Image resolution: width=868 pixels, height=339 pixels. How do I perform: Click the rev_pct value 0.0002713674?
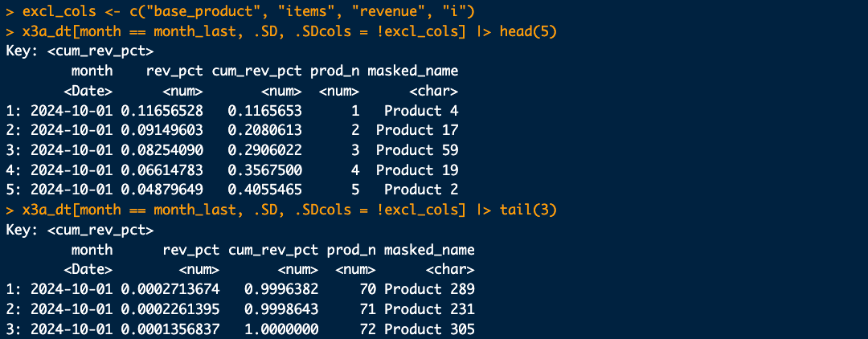point(170,289)
